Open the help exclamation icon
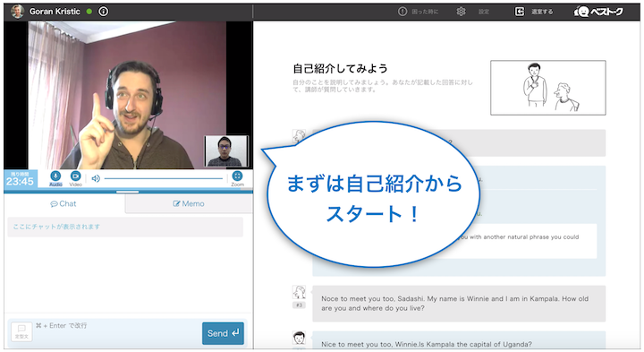Image resolution: width=644 pixels, height=352 pixels. pos(402,12)
